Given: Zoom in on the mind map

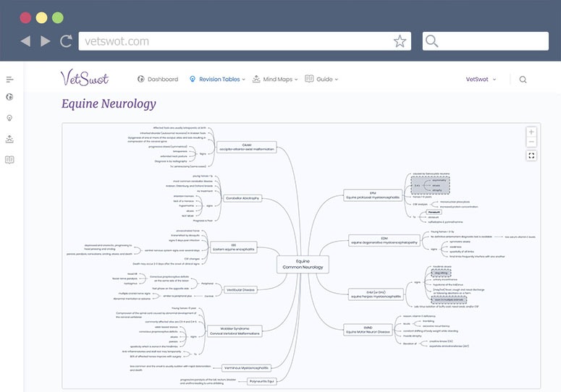Looking at the screenshot, I should [531, 132].
